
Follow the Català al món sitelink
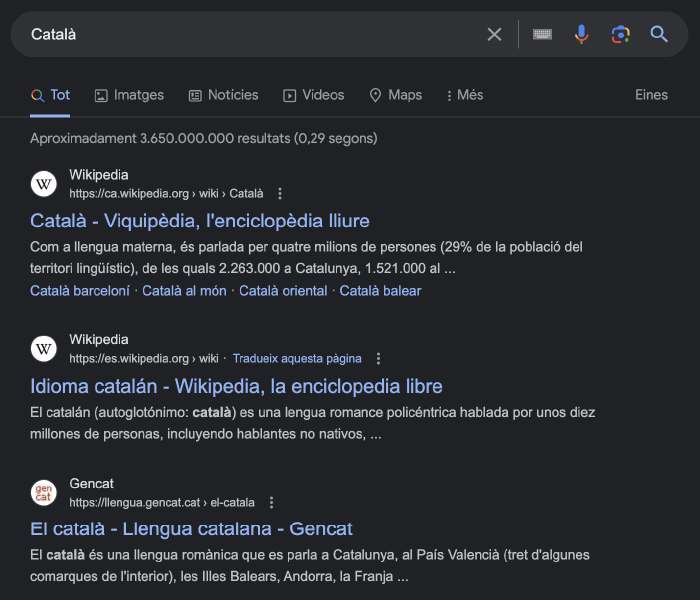[184, 291]
